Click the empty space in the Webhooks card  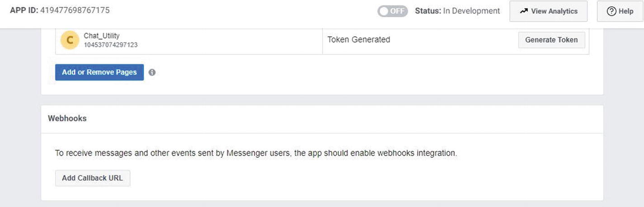point(362,179)
